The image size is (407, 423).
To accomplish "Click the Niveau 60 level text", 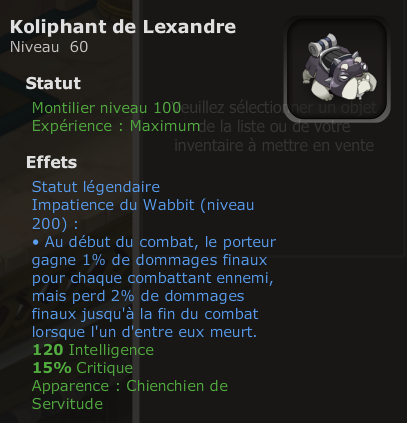I will pos(49,47).
